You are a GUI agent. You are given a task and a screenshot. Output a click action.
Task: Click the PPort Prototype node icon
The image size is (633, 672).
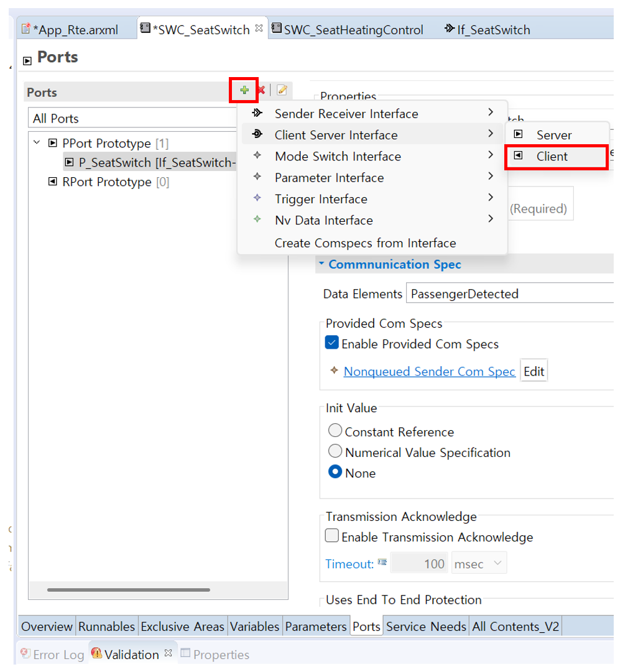click(53, 143)
